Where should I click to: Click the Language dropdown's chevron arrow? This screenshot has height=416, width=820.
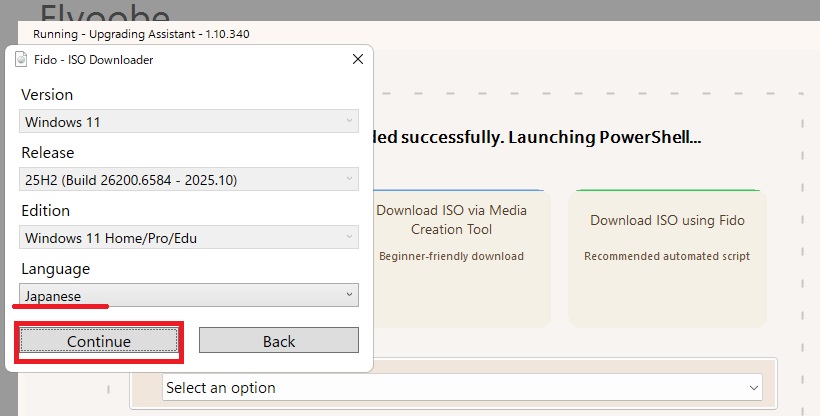(x=349, y=296)
